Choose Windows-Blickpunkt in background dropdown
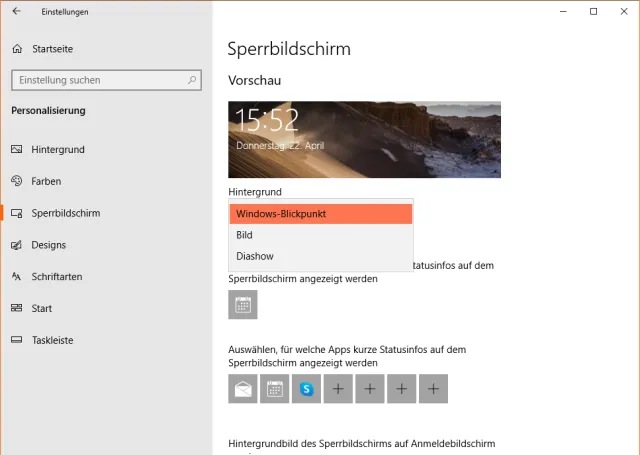This screenshot has height=455, width=640. [x=321, y=214]
